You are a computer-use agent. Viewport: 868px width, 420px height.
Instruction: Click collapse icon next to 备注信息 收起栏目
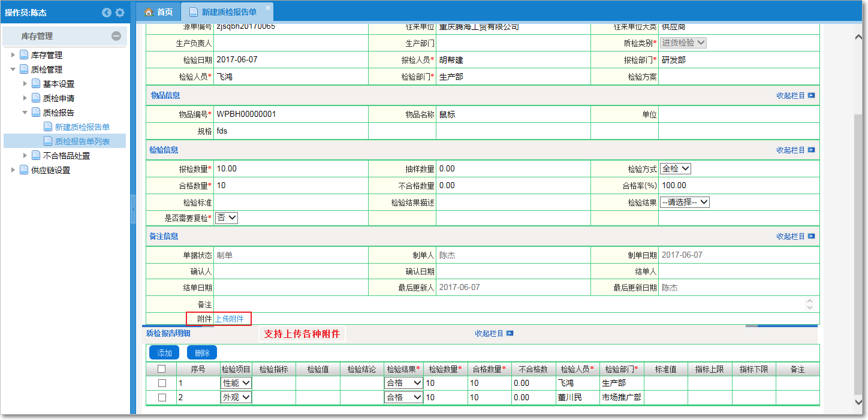click(811, 237)
